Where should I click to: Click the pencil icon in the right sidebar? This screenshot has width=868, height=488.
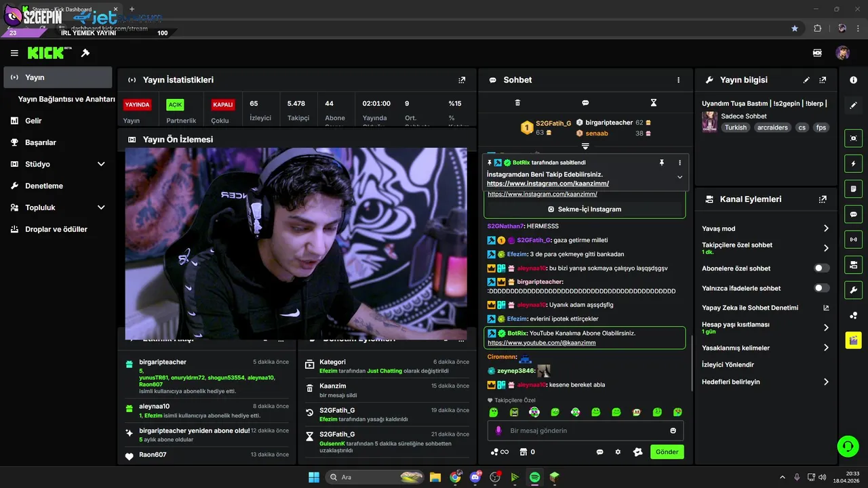853,106
